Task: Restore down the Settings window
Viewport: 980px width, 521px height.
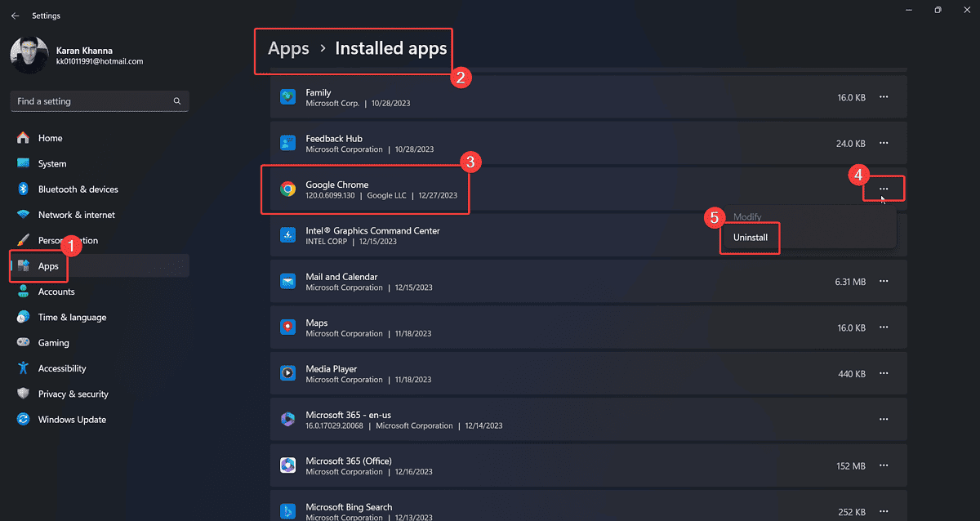Action: coord(938,10)
